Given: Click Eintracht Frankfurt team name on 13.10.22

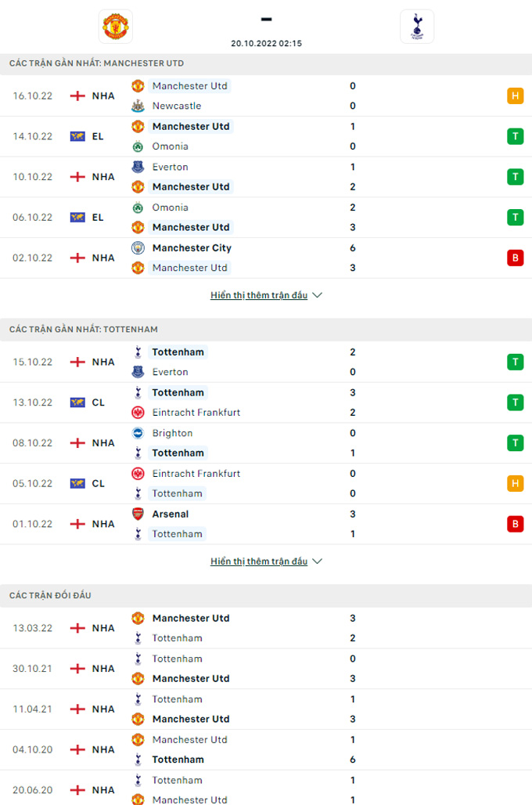Looking at the screenshot, I should coord(196,413).
